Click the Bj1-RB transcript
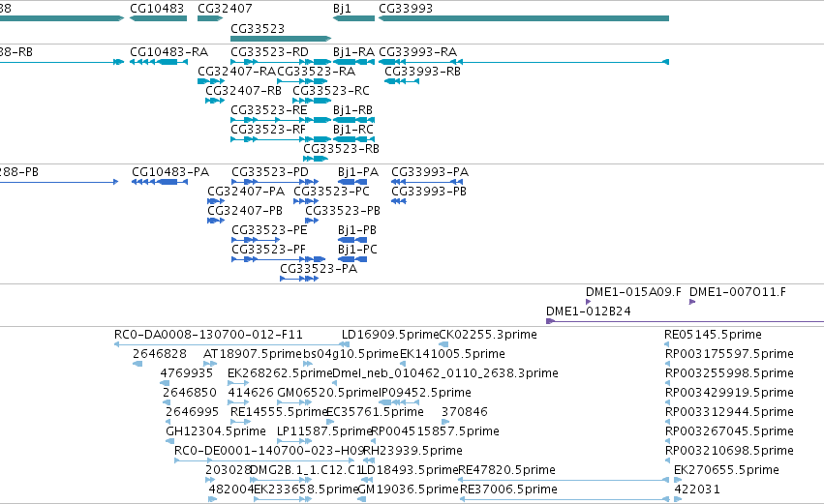 pos(353,120)
